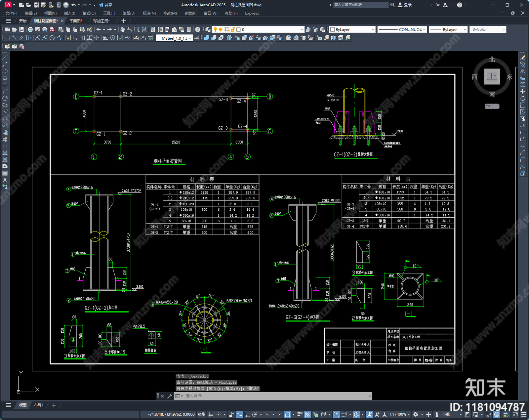Open the 文件(F) menu
Viewport: 529px width, 420px height.
click(x=12, y=13)
